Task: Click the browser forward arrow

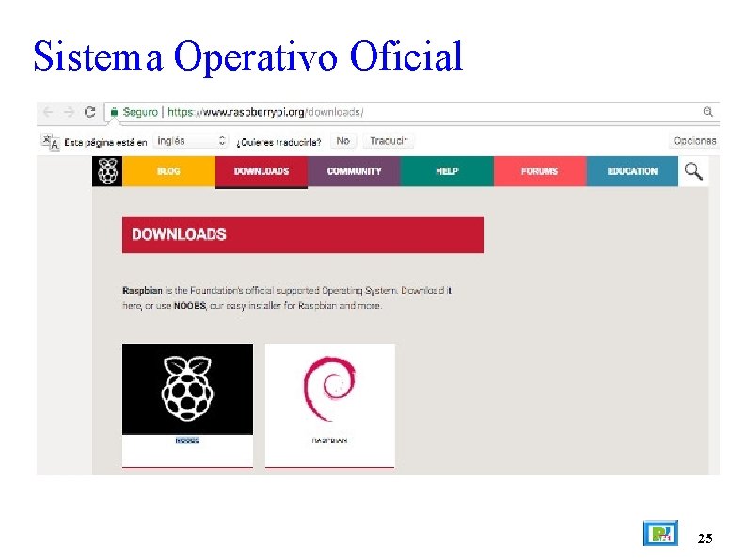Action: [x=69, y=112]
